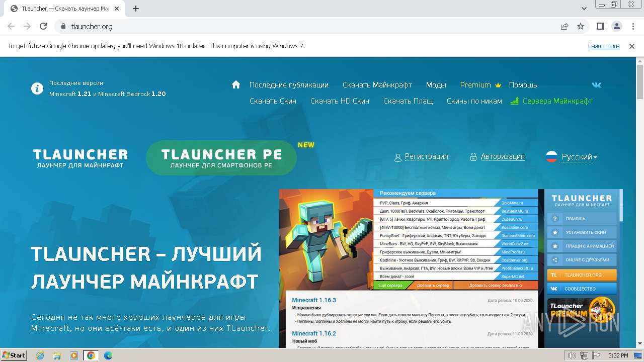Open the Chrome side panel

click(x=601, y=26)
